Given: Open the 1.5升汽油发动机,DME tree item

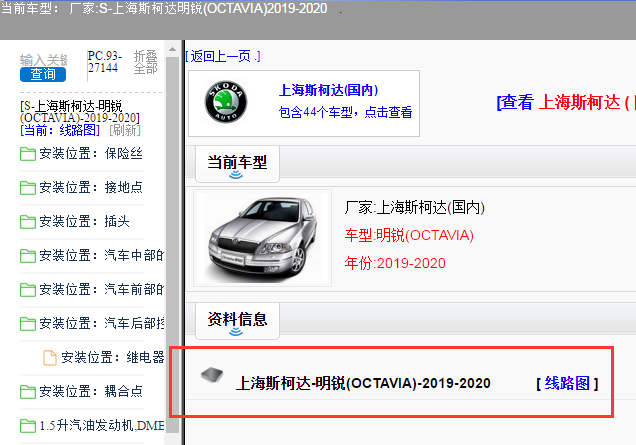Looking at the screenshot, I should tap(101, 426).
